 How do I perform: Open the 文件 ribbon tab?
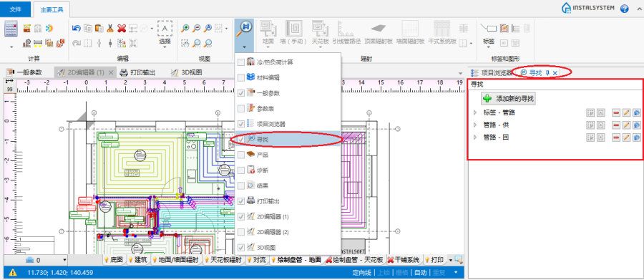coord(15,9)
